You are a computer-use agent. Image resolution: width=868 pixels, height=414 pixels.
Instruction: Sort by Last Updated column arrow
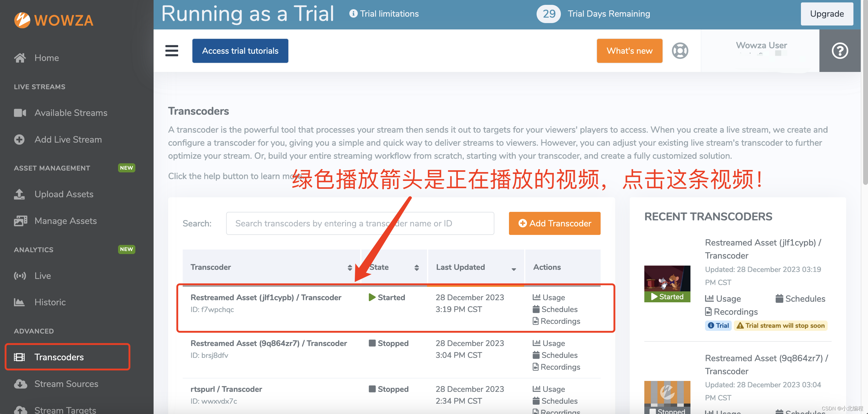click(514, 269)
